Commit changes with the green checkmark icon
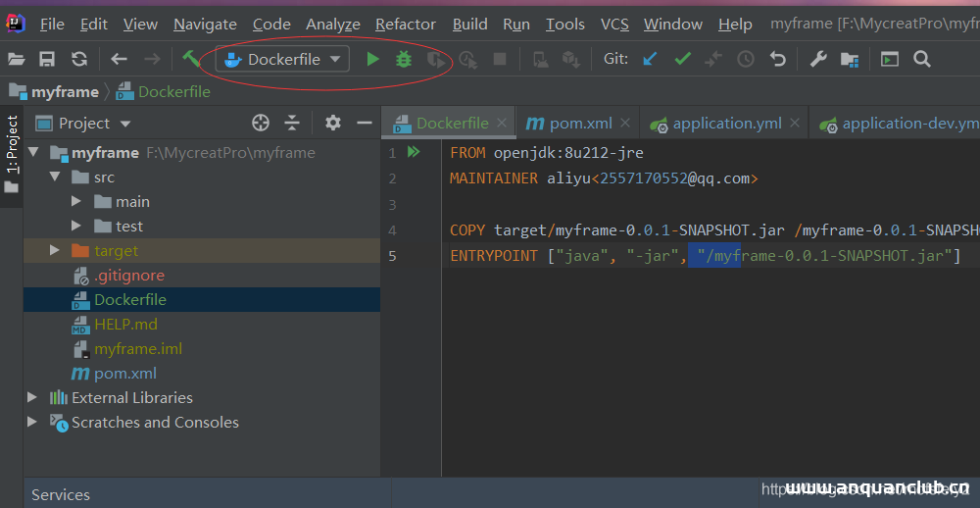The height and width of the screenshot is (508, 980). coord(682,60)
